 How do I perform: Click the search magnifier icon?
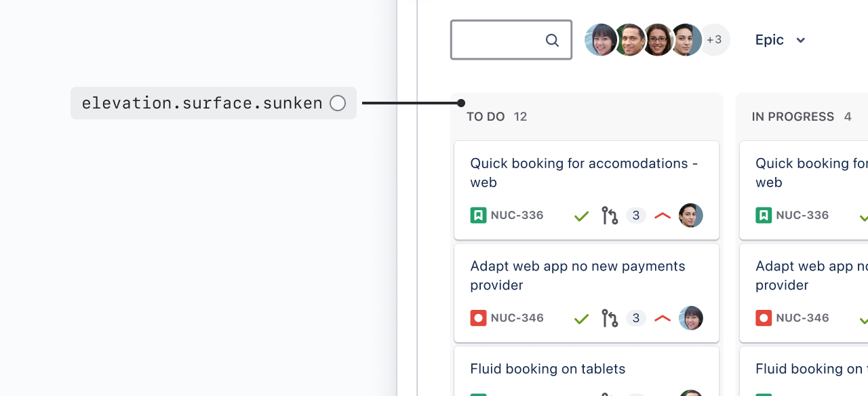(x=552, y=40)
